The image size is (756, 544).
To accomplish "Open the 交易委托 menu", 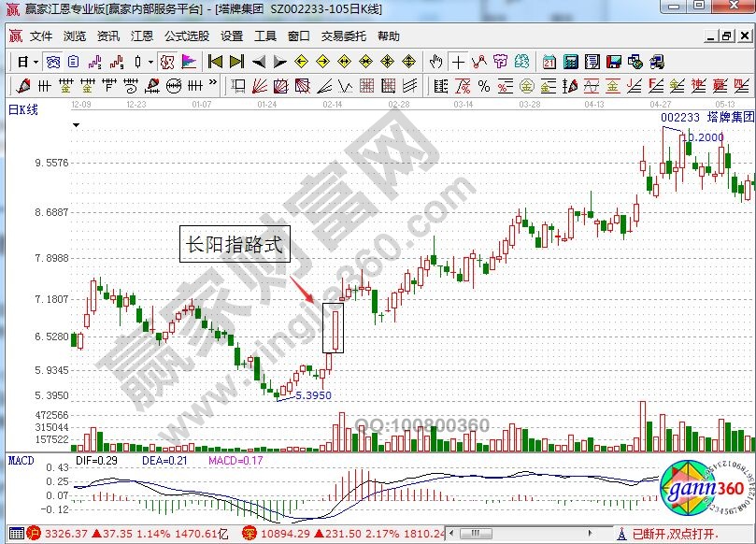I will pyautogui.click(x=344, y=36).
